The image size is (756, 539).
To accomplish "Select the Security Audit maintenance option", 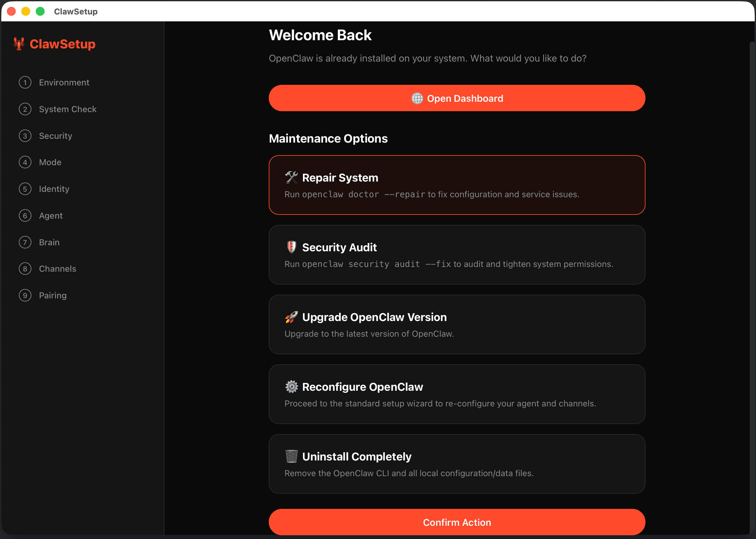I will click(x=457, y=255).
